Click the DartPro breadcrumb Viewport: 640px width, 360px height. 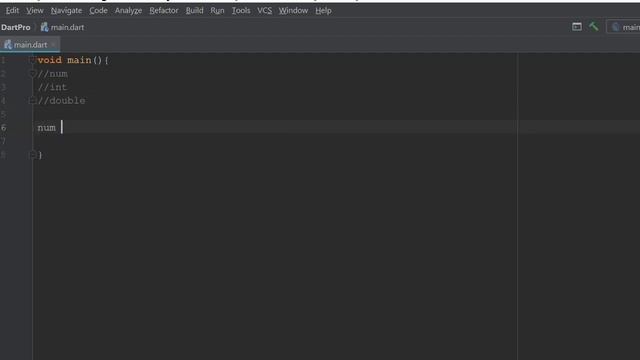pos(16,27)
